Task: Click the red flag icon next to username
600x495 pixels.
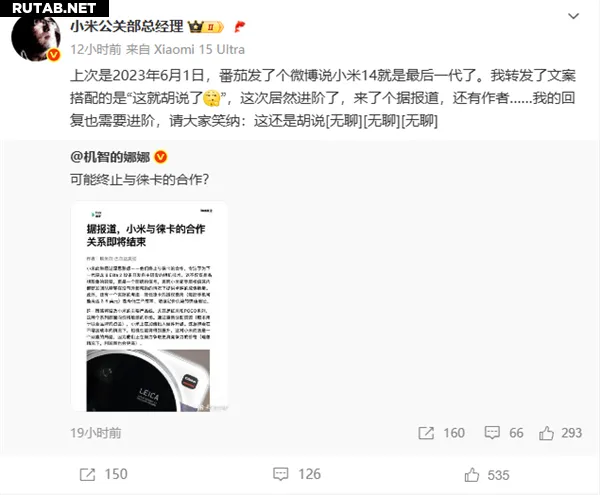Action: (240, 26)
